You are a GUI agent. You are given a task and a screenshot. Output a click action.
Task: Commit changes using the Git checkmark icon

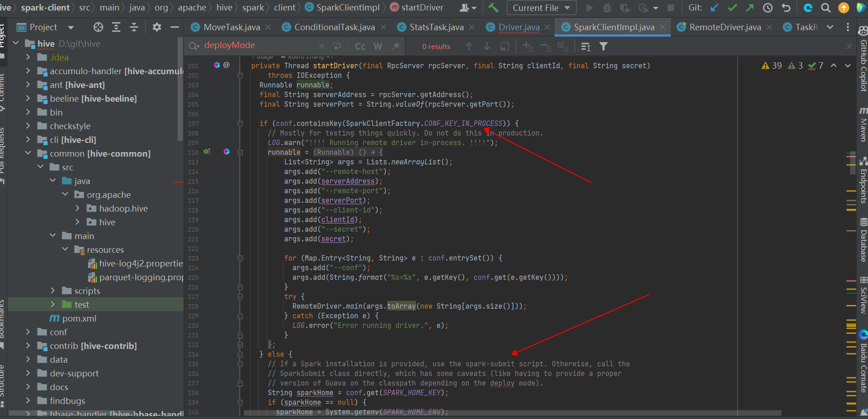[x=732, y=8]
